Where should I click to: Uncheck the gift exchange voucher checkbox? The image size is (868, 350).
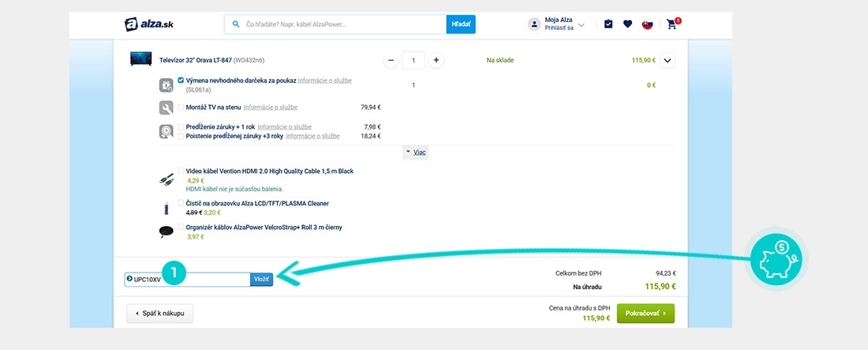coord(181,81)
